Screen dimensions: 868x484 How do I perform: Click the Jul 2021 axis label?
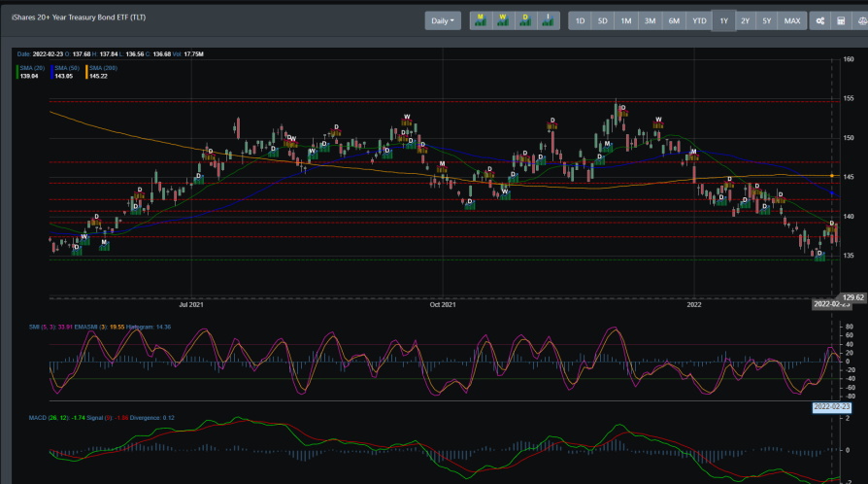point(191,304)
